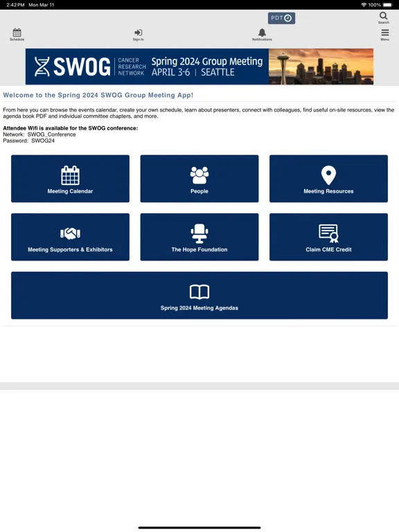Open the Claim CME Credit tile
This screenshot has height=532, width=399.
pos(328,237)
